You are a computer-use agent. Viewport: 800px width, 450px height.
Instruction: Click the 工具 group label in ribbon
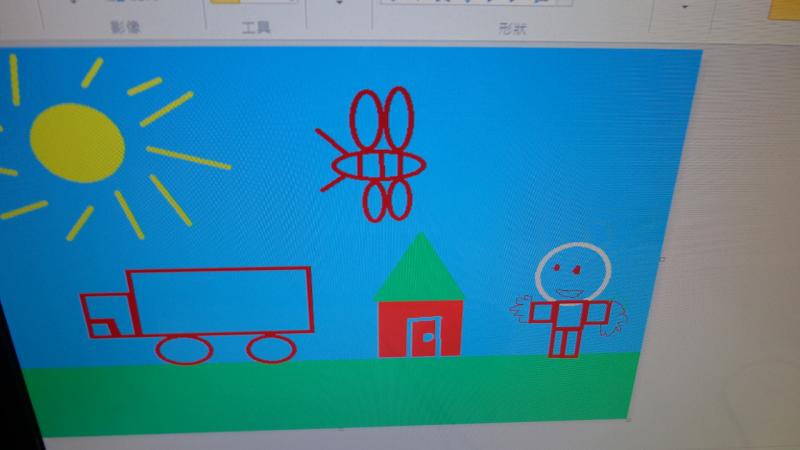(x=256, y=27)
